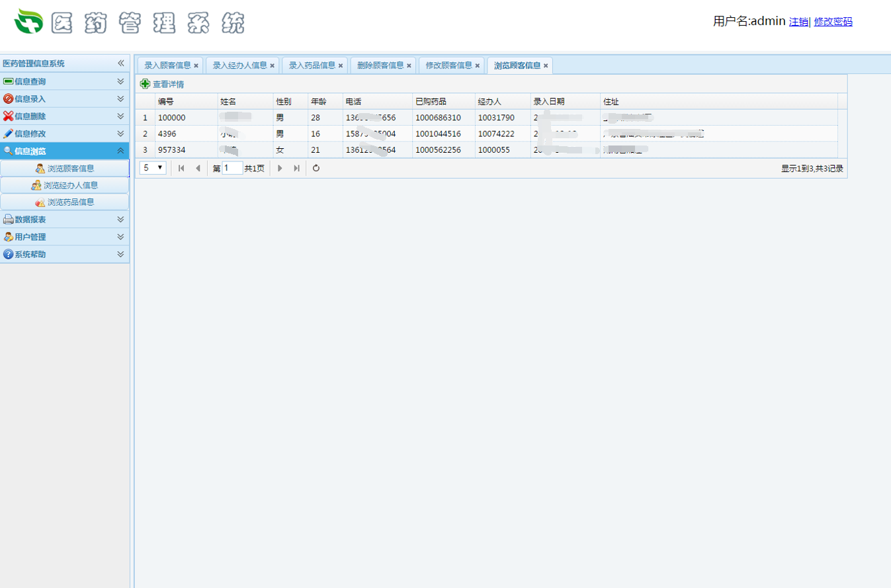Screen dimensions: 891x588
Task: Select the row with 编号 4396
Action: (x=487, y=134)
